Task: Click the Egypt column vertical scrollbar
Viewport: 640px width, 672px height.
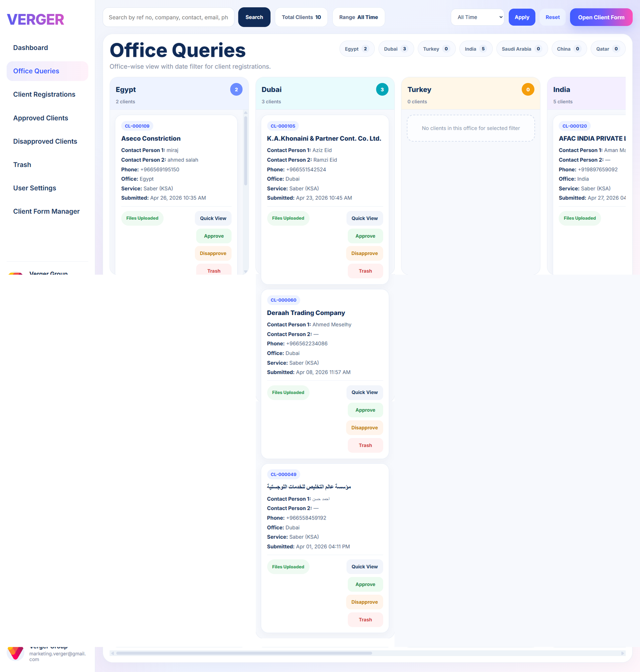Action: (246, 150)
